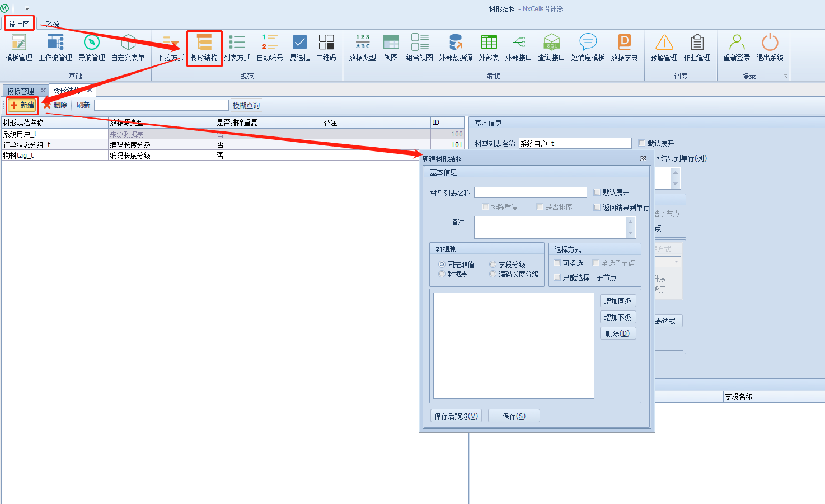Expand the combo box behind the dialog
The height and width of the screenshot is (504, 825).
click(676, 262)
